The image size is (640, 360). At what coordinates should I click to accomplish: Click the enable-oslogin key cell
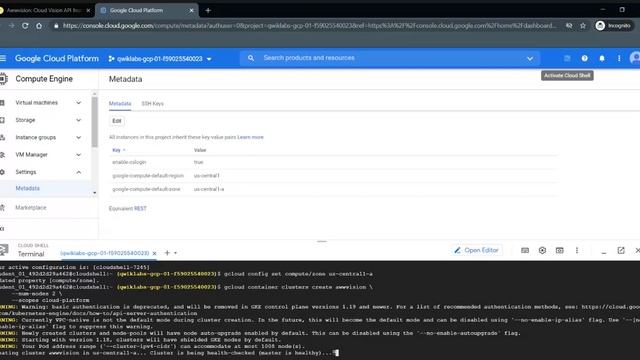click(x=129, y=162)
